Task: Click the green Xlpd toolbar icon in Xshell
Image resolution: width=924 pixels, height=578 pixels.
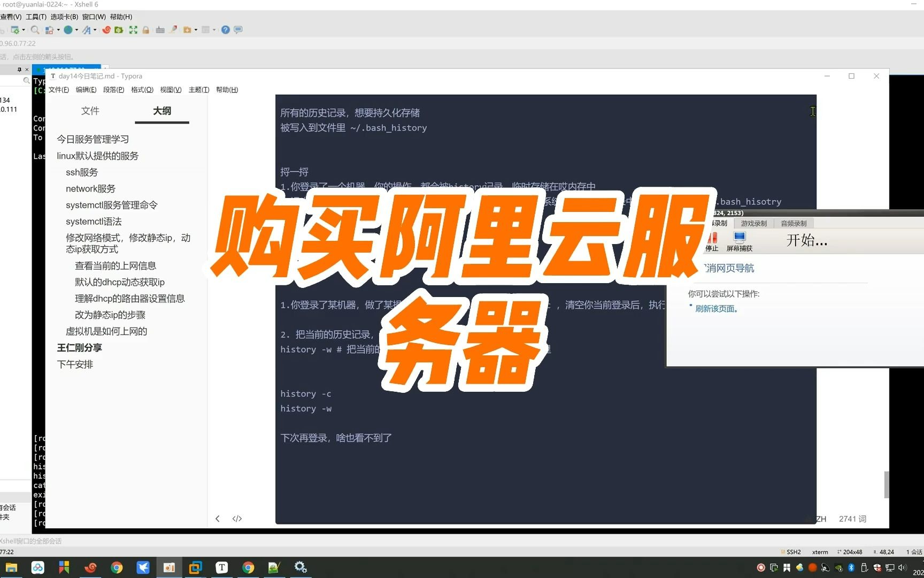Action: click(x=119, y=30)
